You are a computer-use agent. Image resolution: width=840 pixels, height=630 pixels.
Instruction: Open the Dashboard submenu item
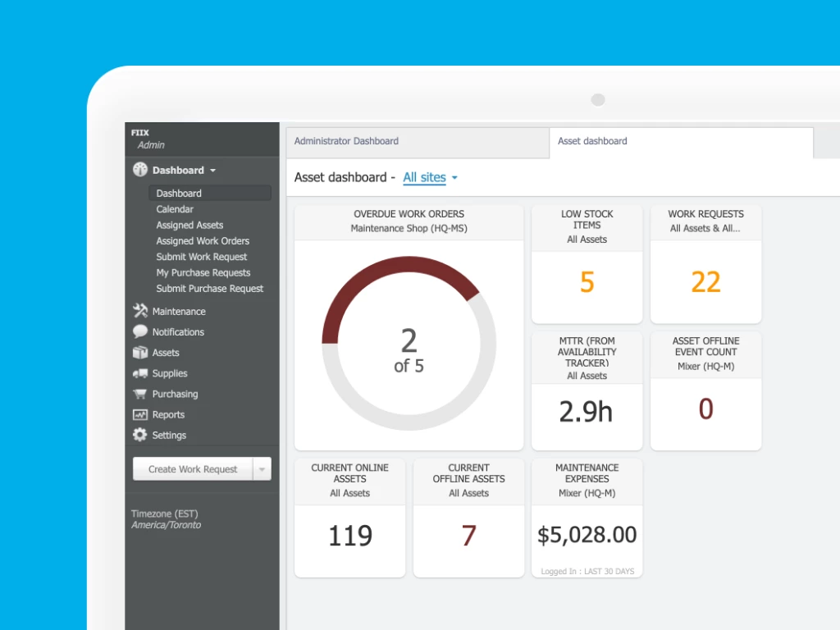(209, 193)
